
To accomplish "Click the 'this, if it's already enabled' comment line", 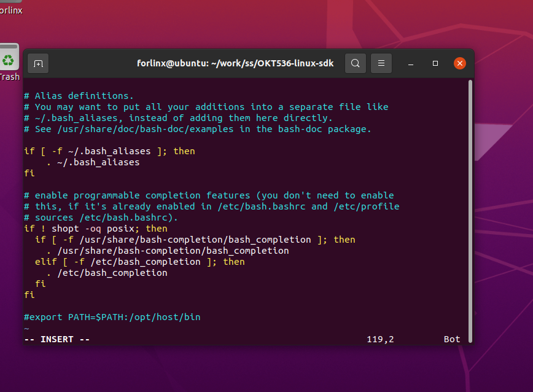I will [211, 206].
